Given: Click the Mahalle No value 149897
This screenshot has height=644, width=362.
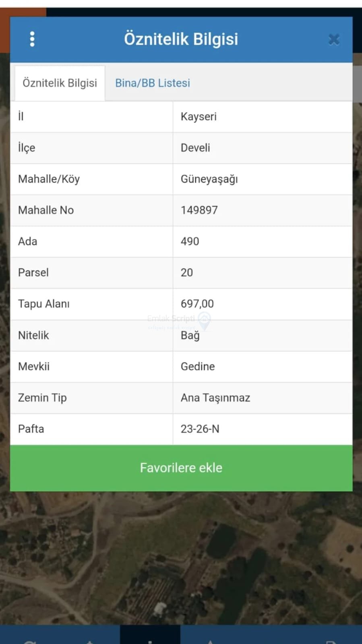Looking at the screenshot, I should click(x=199, y=210).
